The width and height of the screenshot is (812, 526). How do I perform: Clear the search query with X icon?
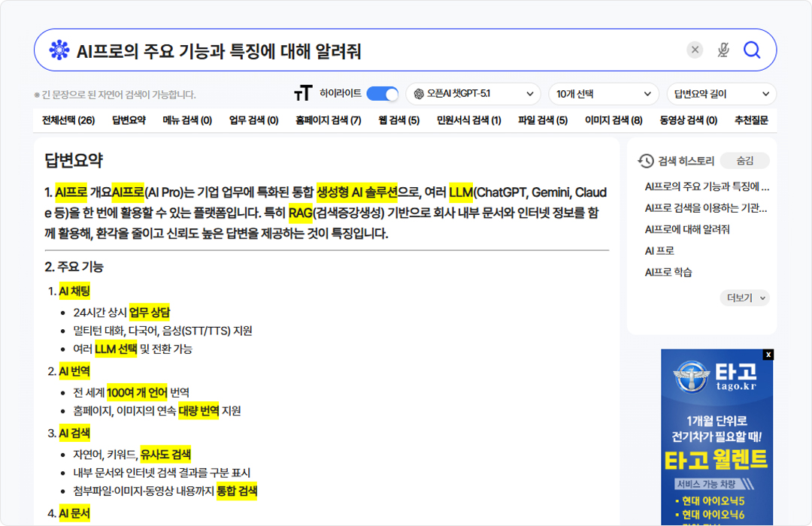(695, 50)
